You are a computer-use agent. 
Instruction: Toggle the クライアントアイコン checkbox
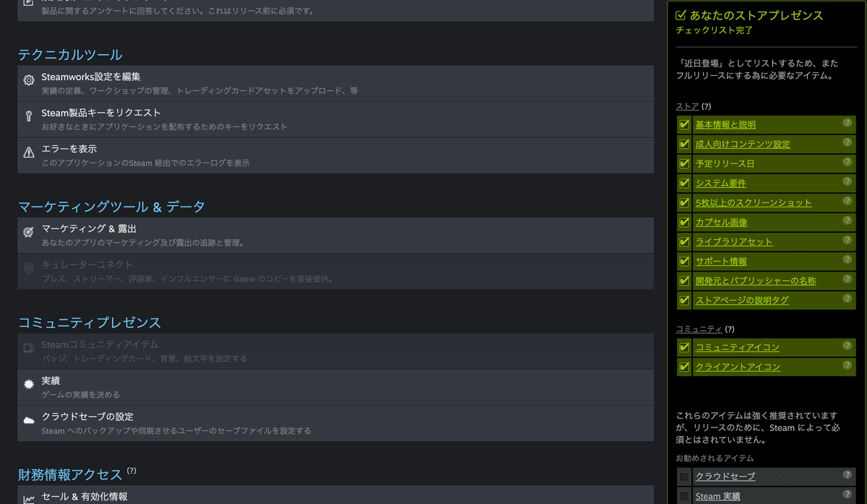coord(684,367)
